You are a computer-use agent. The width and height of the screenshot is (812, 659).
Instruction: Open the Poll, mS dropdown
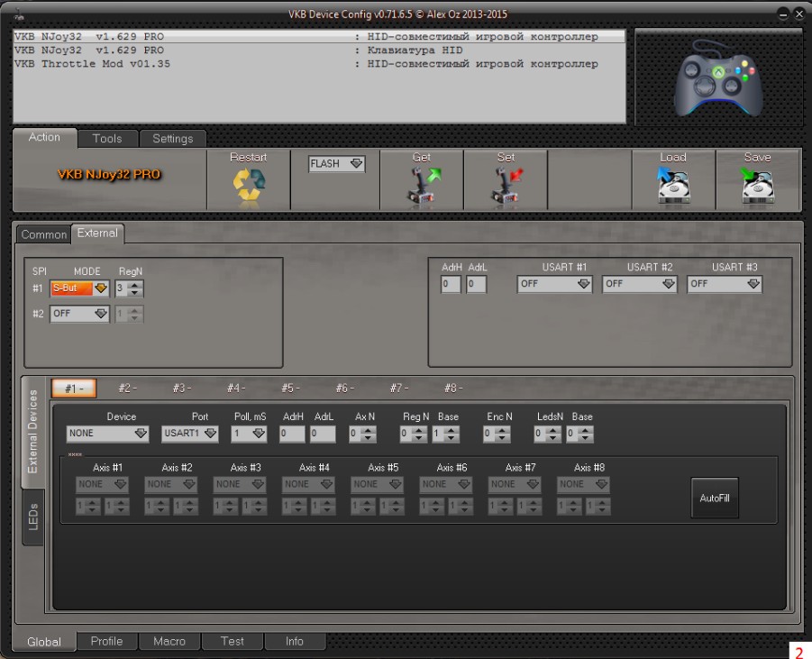(249, 433)
